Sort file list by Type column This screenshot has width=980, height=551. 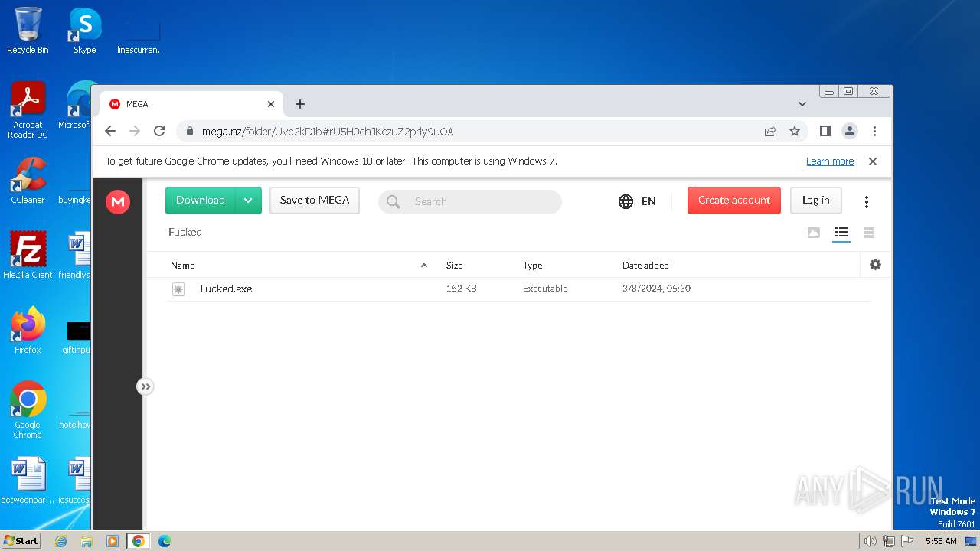click(533, 266)
